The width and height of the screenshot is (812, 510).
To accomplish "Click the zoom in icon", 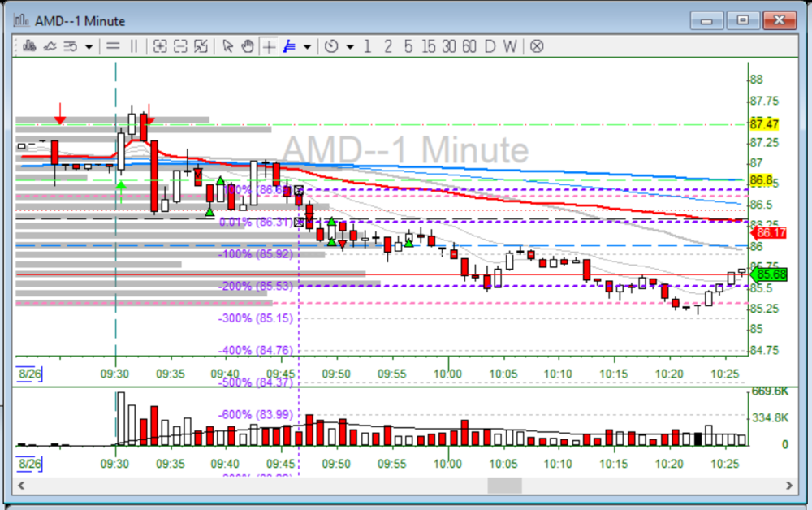I will [160, 46].
